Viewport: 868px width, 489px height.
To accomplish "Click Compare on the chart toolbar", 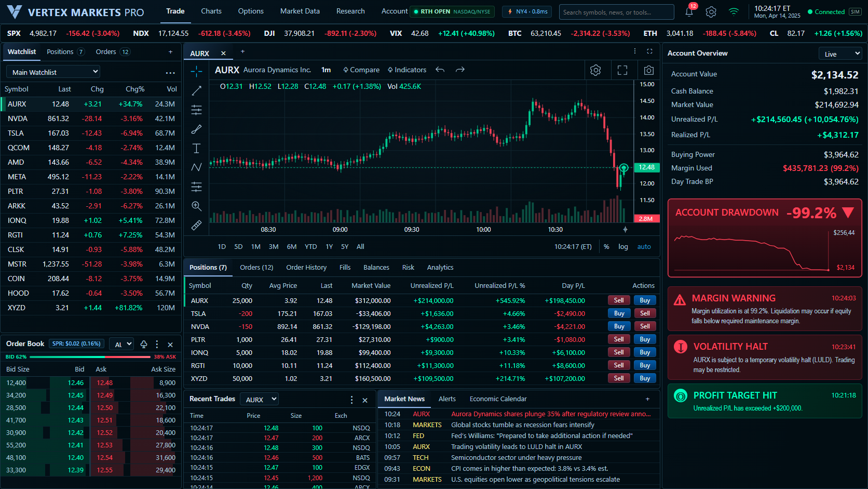I will [x=361, y=70].
